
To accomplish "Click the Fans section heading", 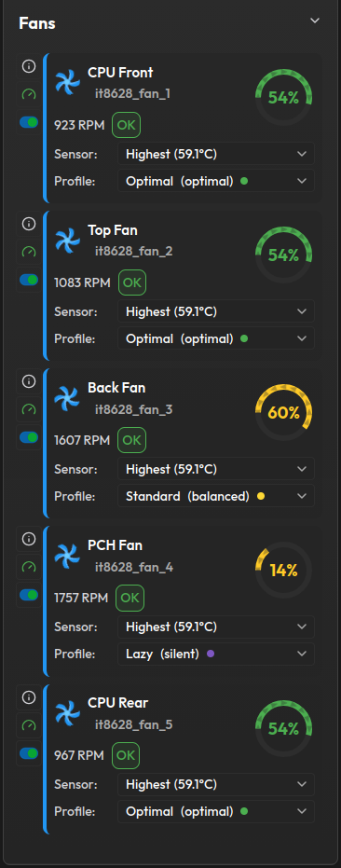I will pyautogui.click(x=37, y=23).
